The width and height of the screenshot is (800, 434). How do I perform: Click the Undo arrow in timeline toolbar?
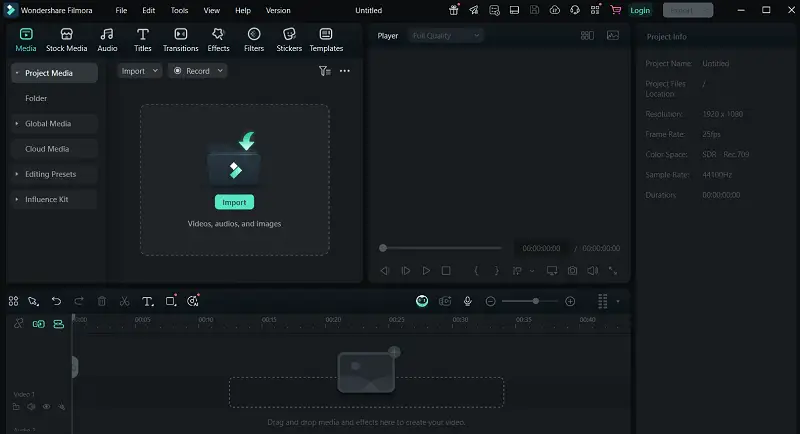coord(56,301)
